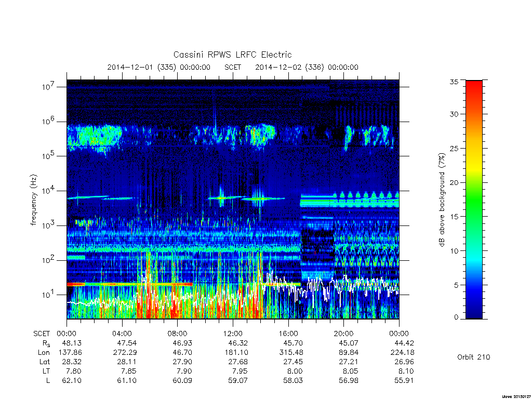Image resolution: width=532 pixels, height=399 pixels.
Task: Click the LT value '7.80'
Action: coord(74,371)
